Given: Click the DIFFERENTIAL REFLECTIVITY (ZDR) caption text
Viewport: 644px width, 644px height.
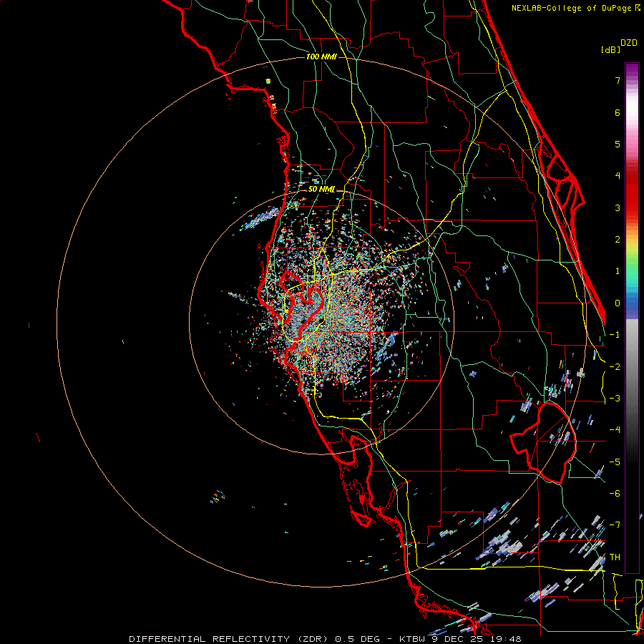Looking at the screenshot, I should click(228, 639).
